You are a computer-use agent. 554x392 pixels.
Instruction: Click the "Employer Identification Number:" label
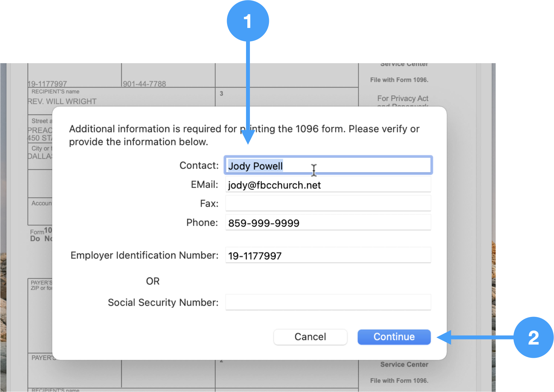pos(144,255)
